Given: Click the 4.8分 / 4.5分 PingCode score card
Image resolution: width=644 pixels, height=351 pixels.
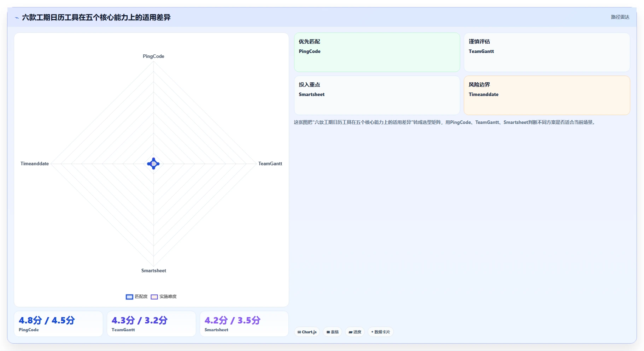Looking at the screenshot, I should pyautogui.click(x=58, y=324).
